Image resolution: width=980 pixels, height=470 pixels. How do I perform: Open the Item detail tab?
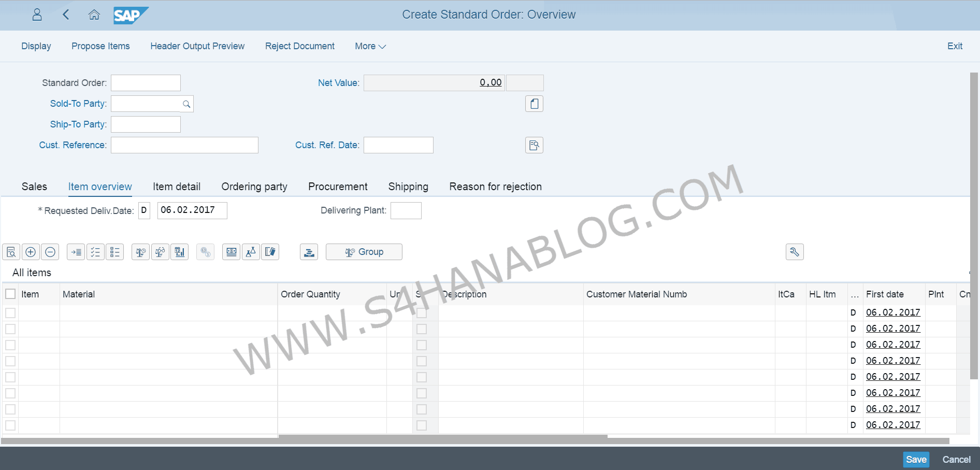[x=176, y=187]
